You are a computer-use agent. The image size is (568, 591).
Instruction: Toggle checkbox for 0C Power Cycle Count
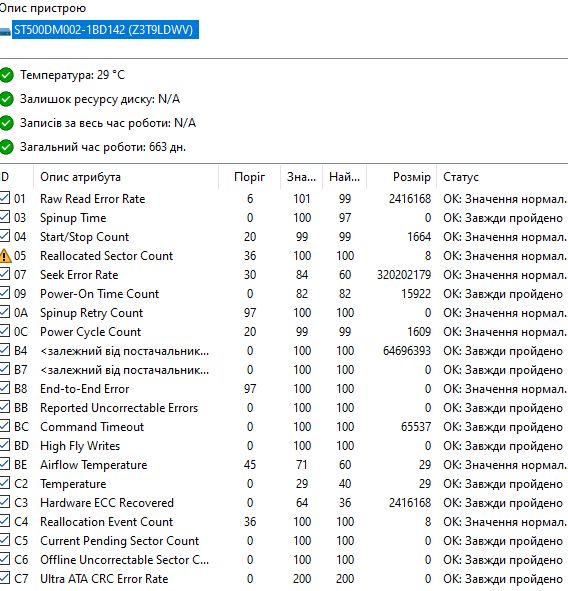5,331
